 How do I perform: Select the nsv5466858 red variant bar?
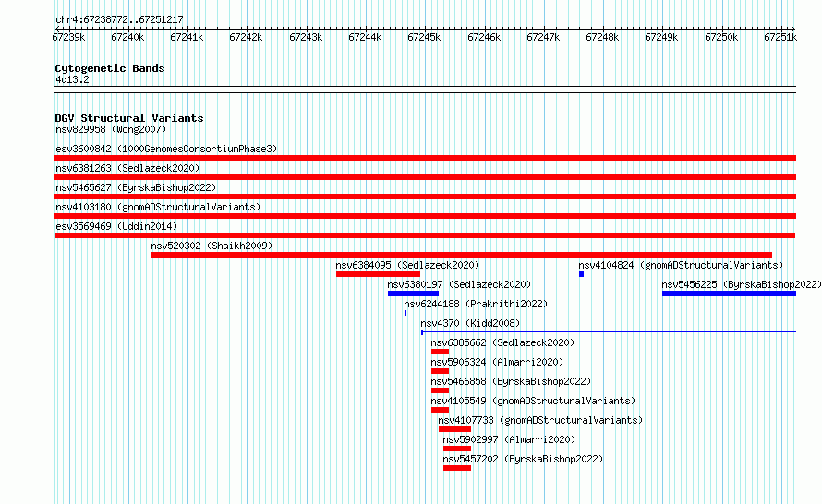440,390
